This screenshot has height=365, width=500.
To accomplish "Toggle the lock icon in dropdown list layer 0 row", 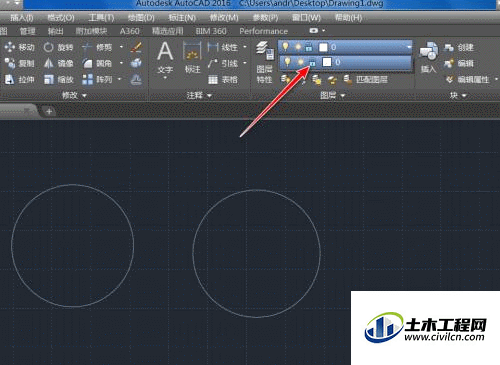I will (312, 62).
